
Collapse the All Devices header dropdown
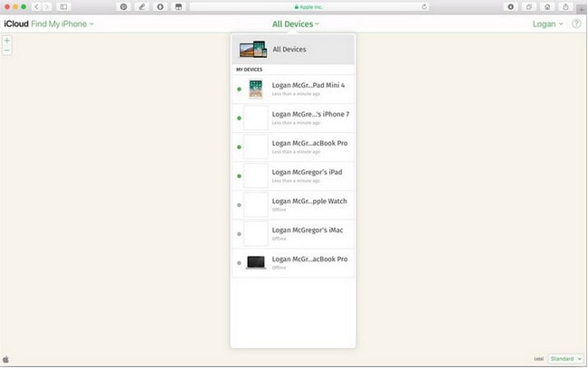click(296, 24)
